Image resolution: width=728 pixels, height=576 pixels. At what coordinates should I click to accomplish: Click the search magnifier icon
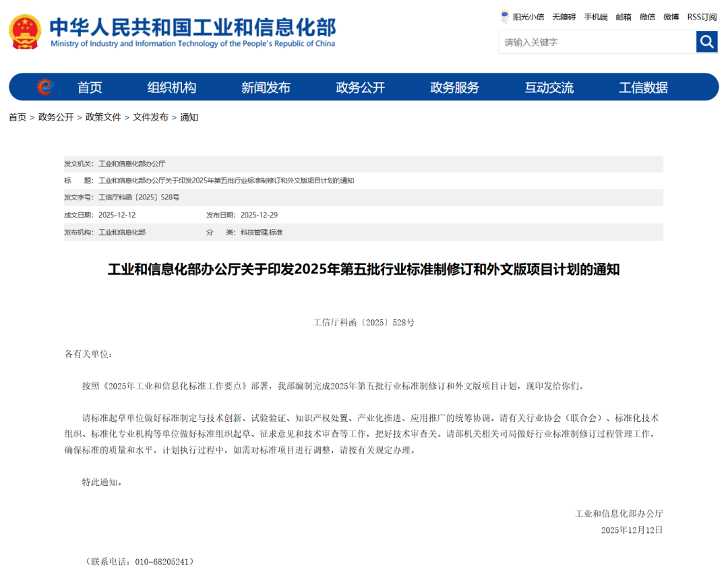(x=706, y=41)
